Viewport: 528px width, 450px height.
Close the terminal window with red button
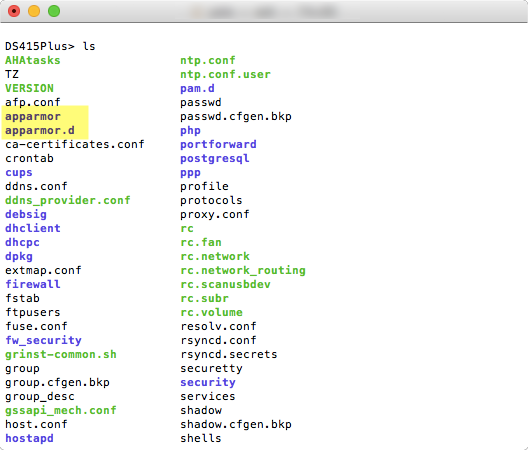14,11
